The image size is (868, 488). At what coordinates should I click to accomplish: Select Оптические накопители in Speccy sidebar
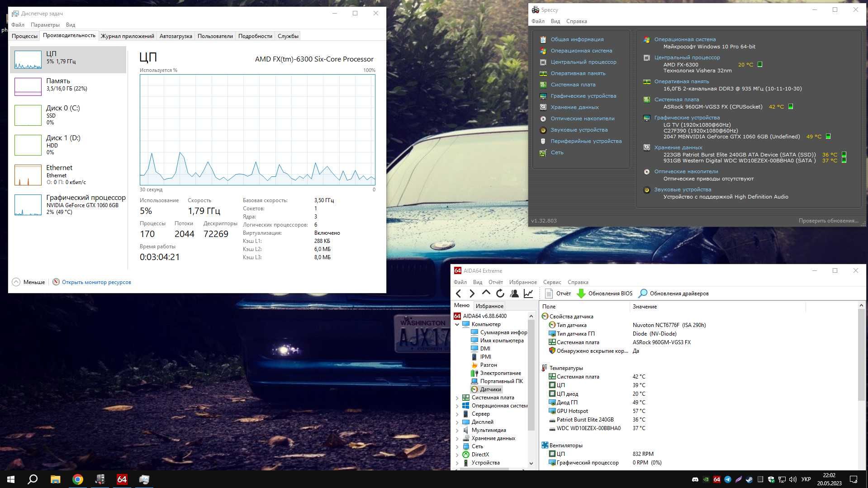tap(582, 118)
